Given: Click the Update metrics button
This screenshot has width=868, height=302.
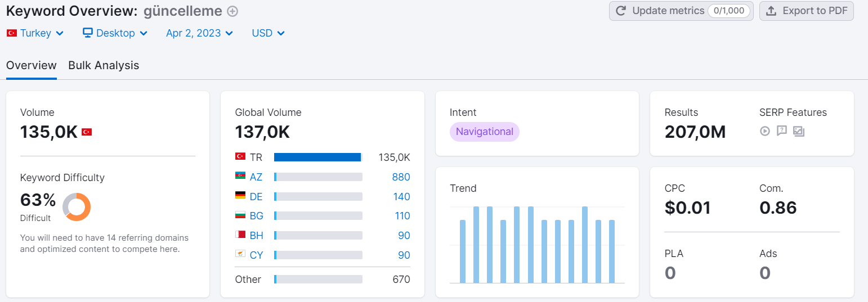Looking at the screenshot, I should tap(681, 11).
